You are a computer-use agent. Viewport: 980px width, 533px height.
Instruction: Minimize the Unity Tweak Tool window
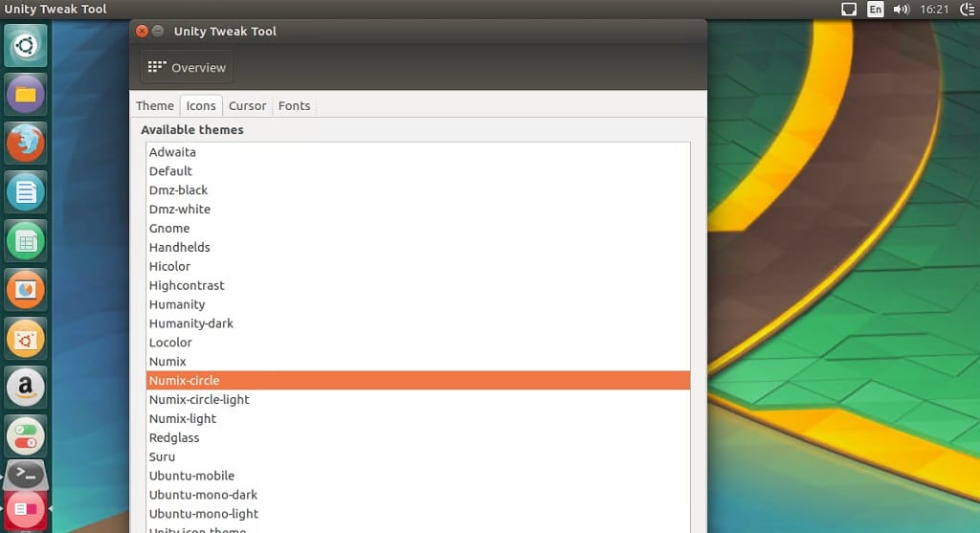(x=158, y=32)
